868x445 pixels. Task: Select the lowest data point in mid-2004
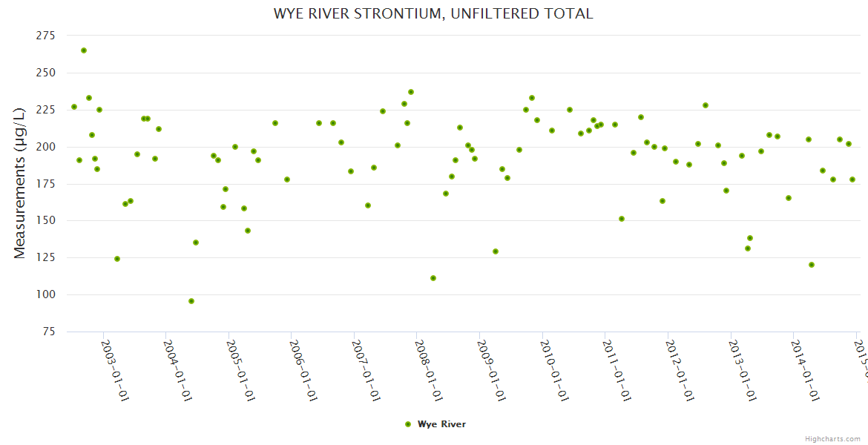191,301
